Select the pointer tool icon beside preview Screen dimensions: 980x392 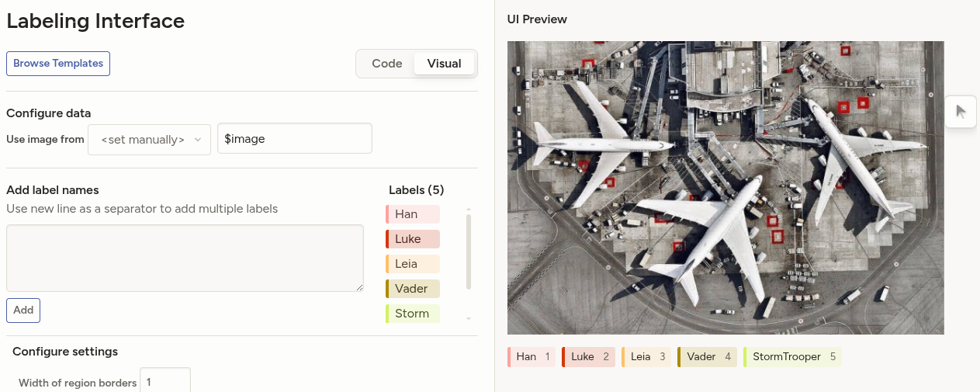(x=961, y=111)
